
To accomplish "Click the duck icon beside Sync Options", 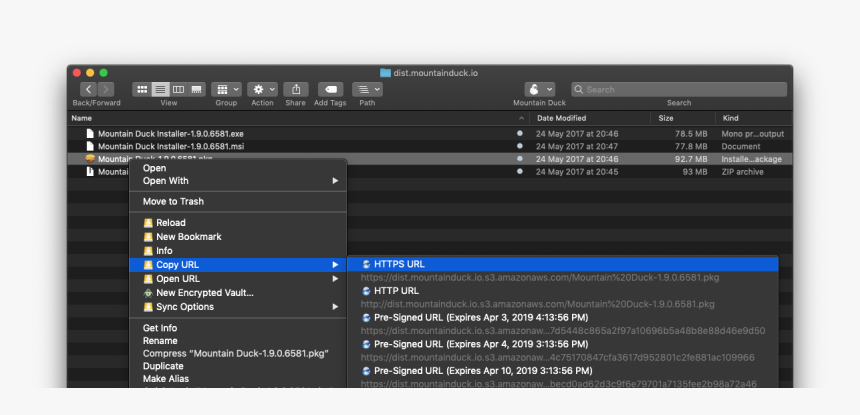I will tap(148, 306).
